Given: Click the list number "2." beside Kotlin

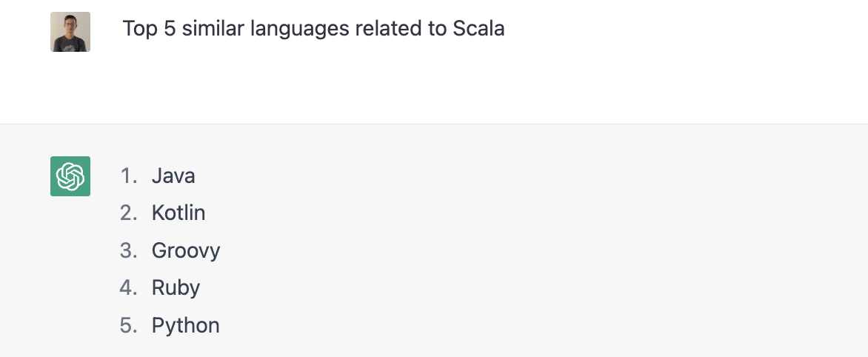Looking at the screenshot, I should click(129, 213).
